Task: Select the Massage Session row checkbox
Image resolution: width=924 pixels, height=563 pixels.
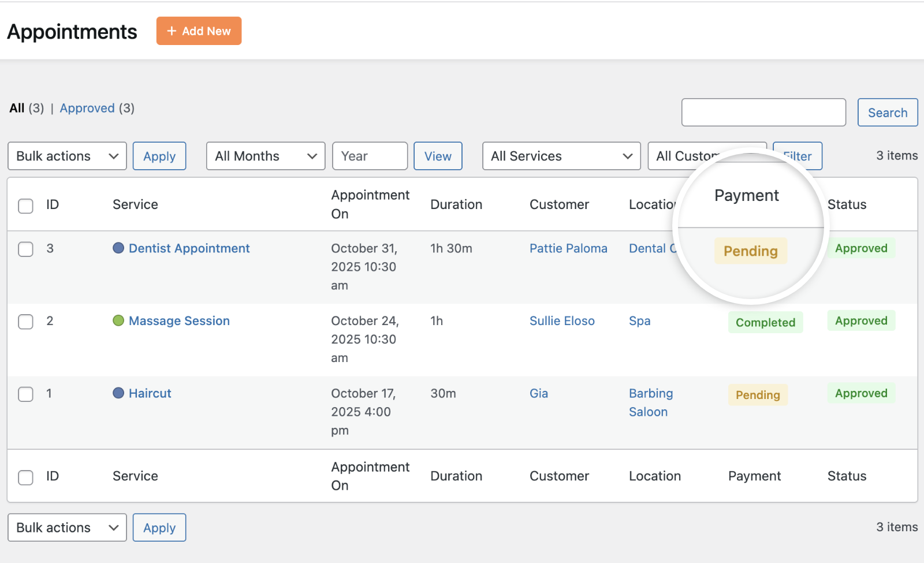Action: point(25,322)
